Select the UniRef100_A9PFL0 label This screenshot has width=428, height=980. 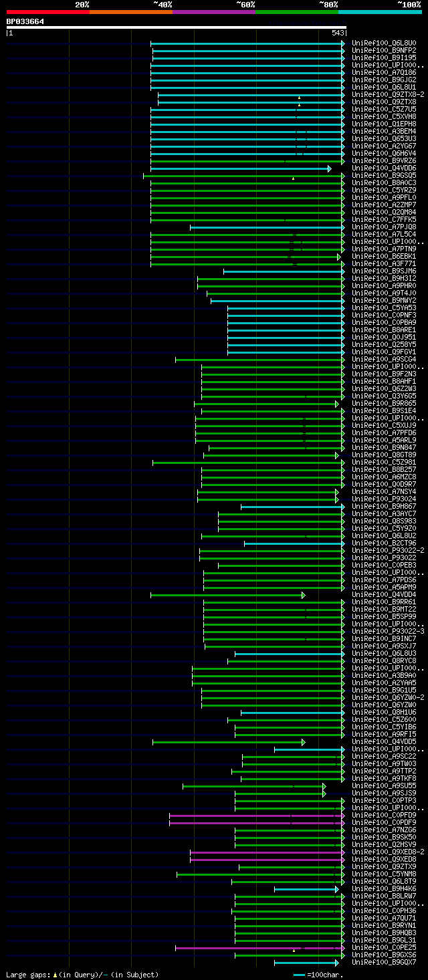[x=384, y=198]
